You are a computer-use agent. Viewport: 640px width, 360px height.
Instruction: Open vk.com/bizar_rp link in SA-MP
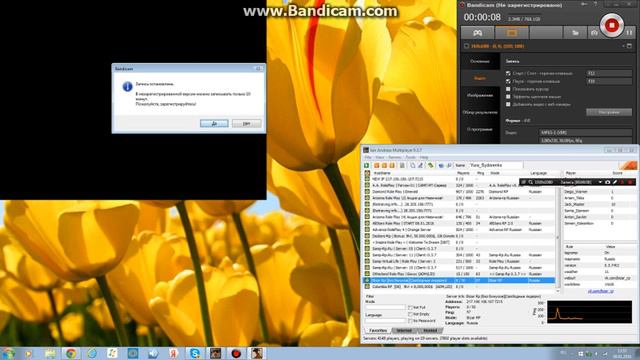(x=600, y=291)
